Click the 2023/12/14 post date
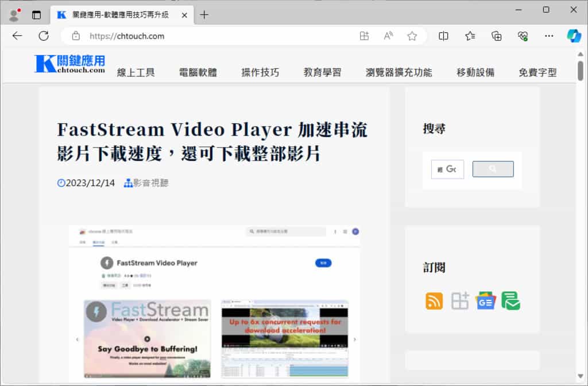 pyautogui.click(x=90, y=183)
